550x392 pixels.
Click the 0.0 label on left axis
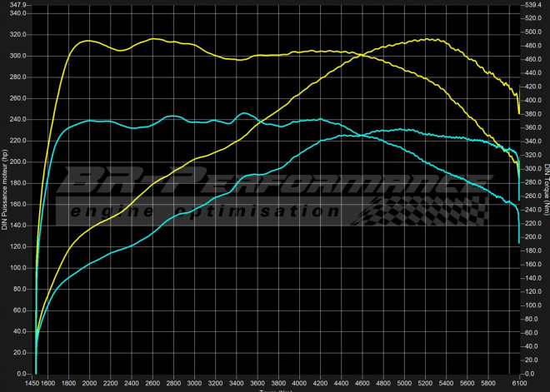click(22, 375)
